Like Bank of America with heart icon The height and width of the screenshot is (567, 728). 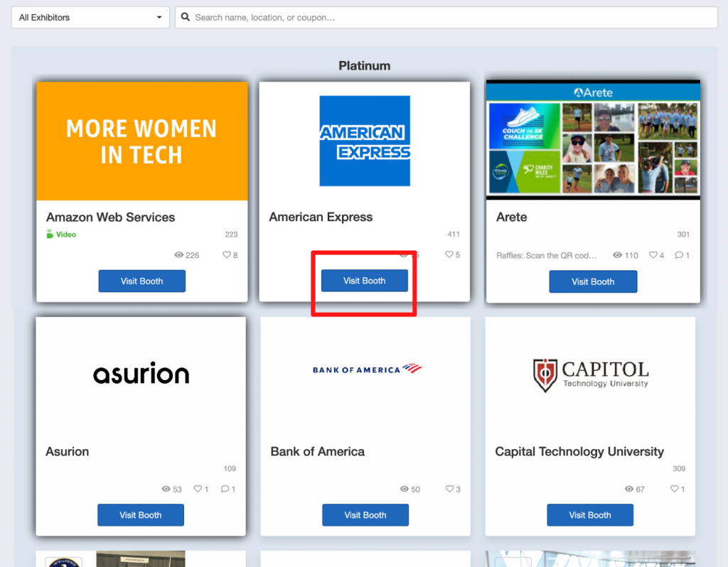click(x=449, y=489)
